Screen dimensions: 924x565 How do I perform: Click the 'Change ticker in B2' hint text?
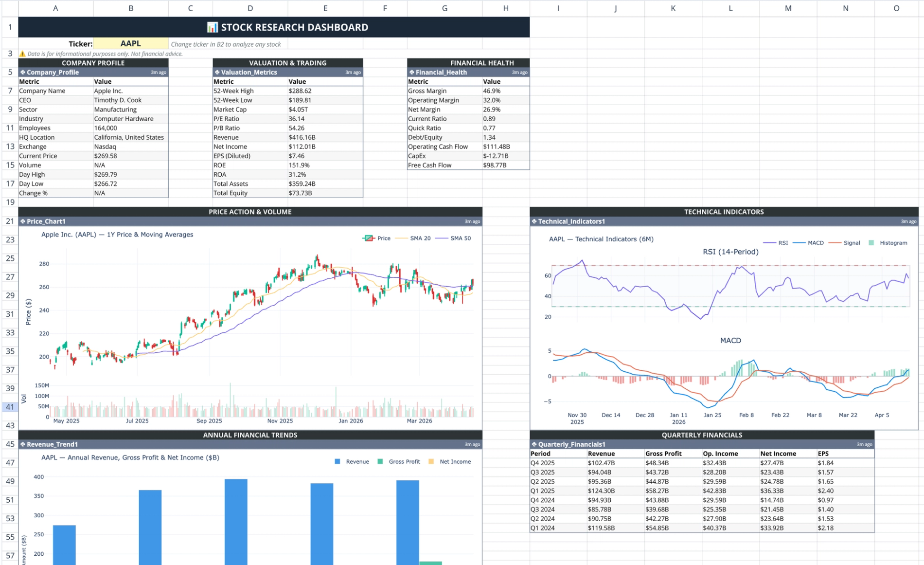(x=226, y=44)
